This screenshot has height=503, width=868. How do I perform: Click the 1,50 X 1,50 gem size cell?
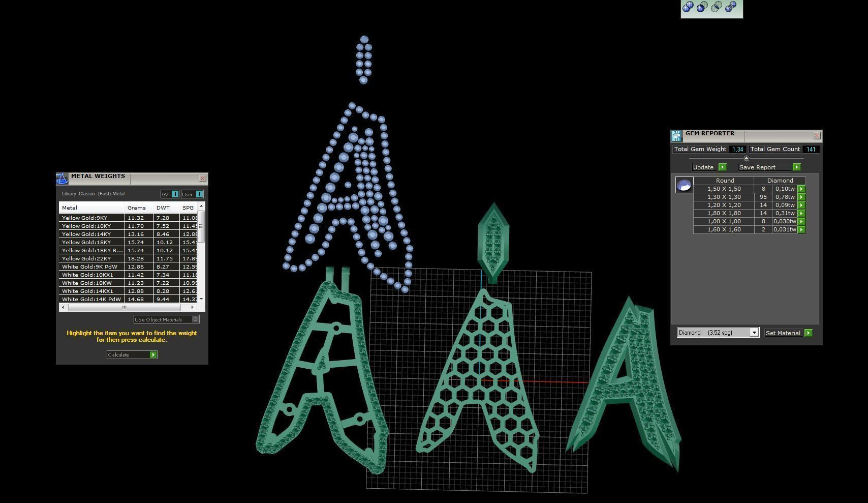[x=724, y=189]
